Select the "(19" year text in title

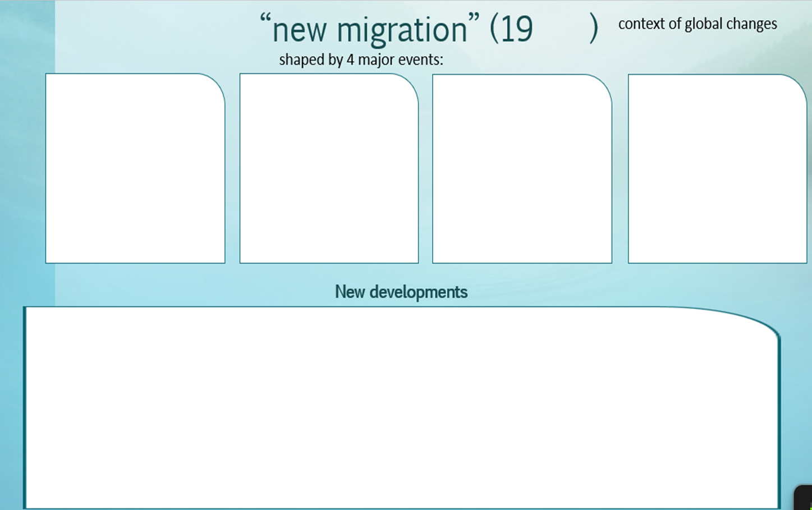coord(511,29)
